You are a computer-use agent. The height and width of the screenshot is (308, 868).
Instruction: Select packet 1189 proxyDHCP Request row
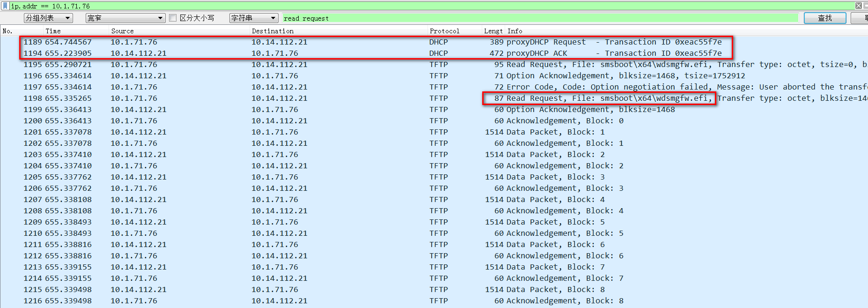pos(434,42)
